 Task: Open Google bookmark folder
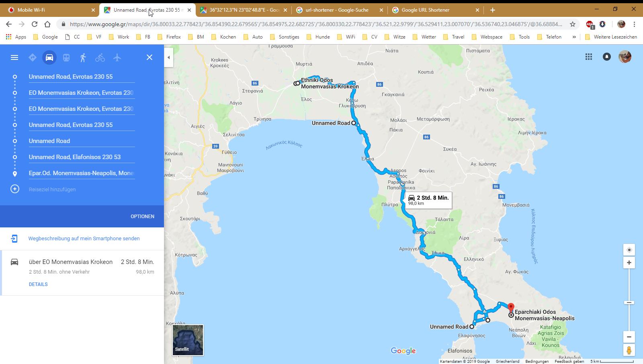point(45,37)
